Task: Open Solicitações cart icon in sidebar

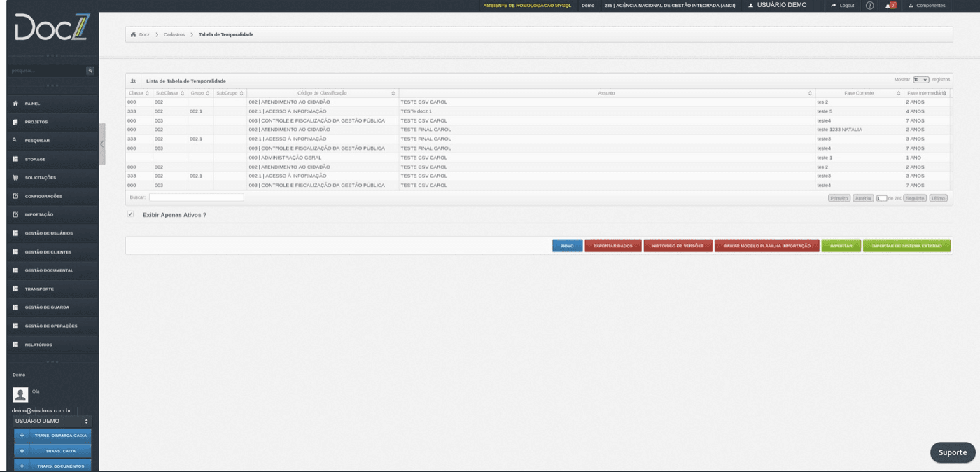Action: point(15,178)
